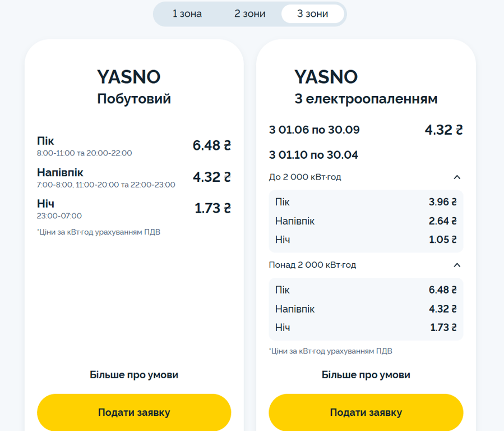Toggle the "Понад 2 000 кВт·год" section label

pos(313,265)
